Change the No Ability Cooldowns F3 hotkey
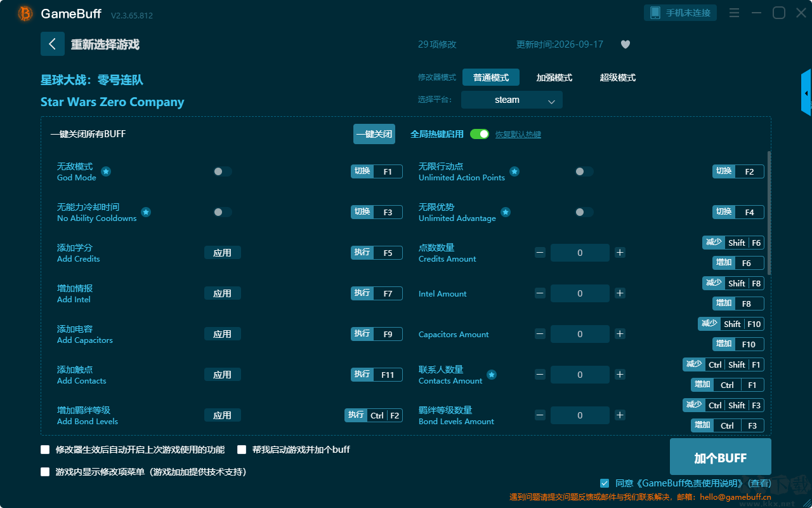812x508 pixels. (377, 212)
